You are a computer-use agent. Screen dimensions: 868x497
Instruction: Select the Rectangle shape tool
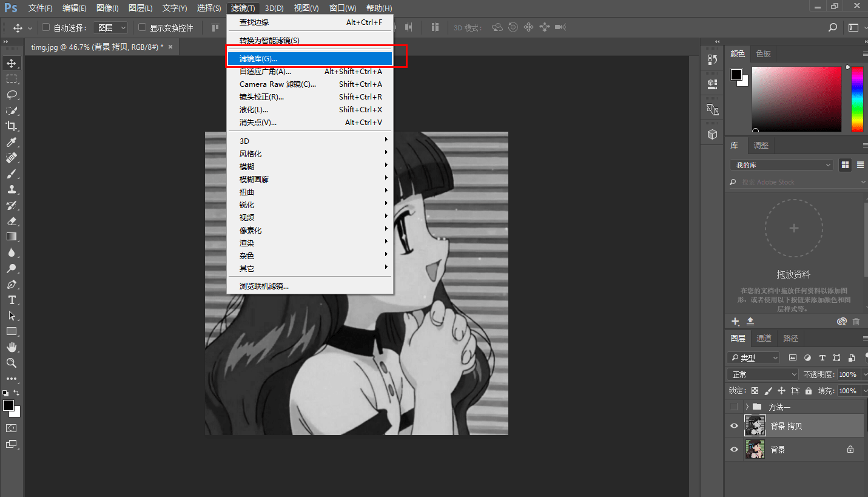(x=12, y=331)
